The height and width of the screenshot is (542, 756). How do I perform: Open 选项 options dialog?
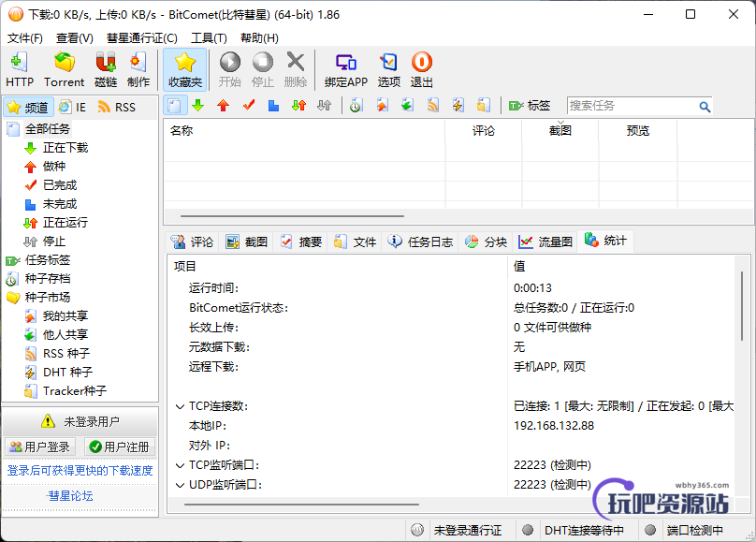(388, 69)
